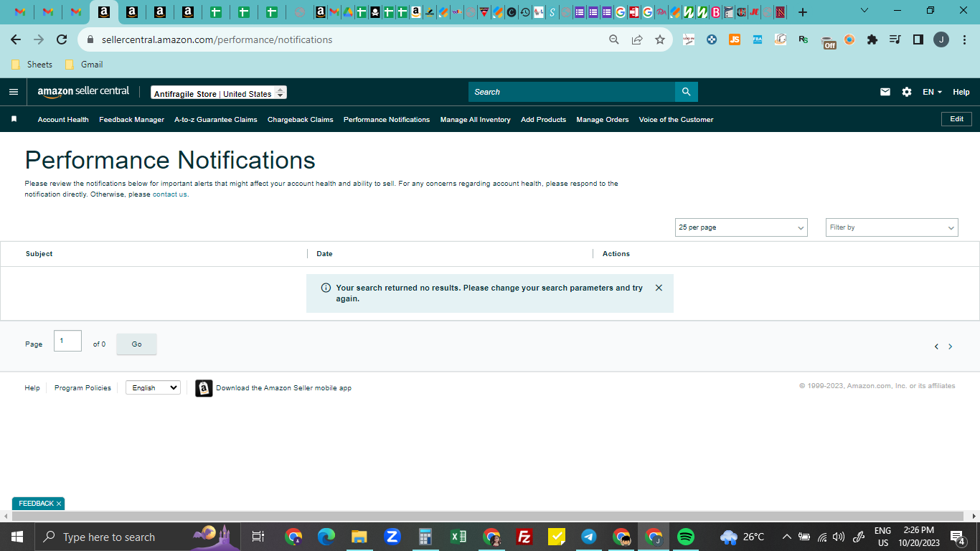Click Download the Amazon Seller mobile app
Image resolution: width=980 pixels, height=551 pixels.
(283, 388)
